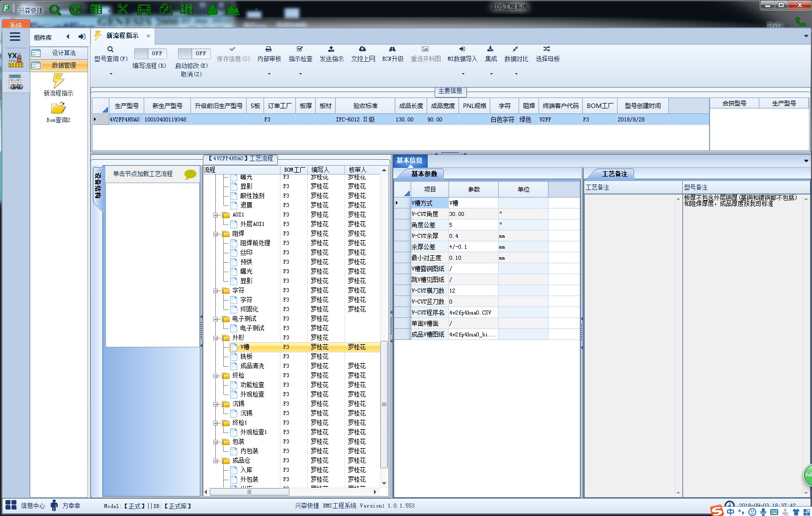The image size is (812, 516).
Task: Select the 成品清洗 tree node
Action: pos(252,366)
